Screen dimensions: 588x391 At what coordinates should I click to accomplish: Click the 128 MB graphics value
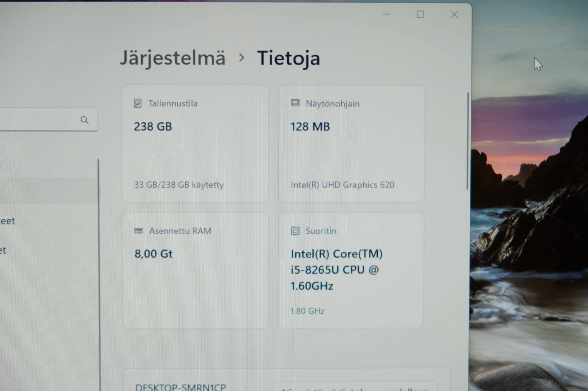point(310,127)
